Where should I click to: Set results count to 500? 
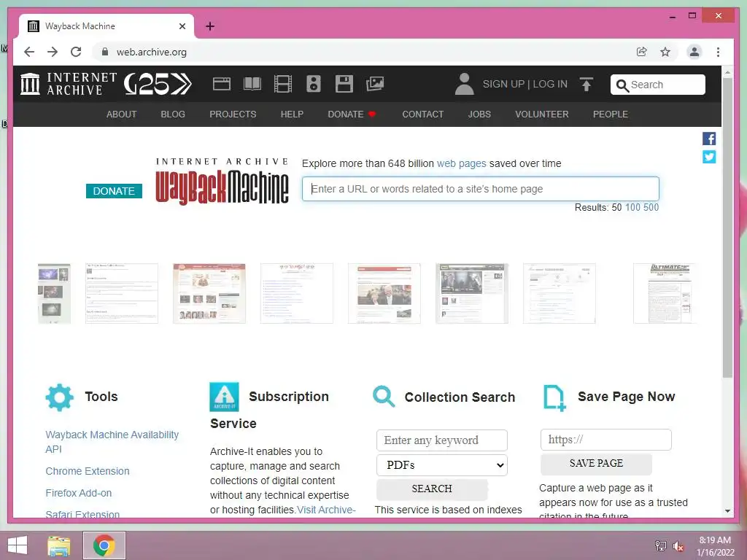click(651, 207)
